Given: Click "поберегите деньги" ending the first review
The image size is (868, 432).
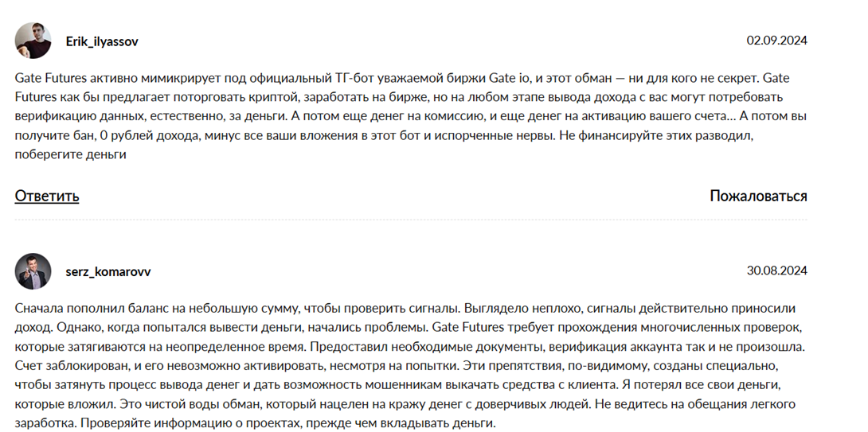Looking at the screenshot, I should [71, 154].
